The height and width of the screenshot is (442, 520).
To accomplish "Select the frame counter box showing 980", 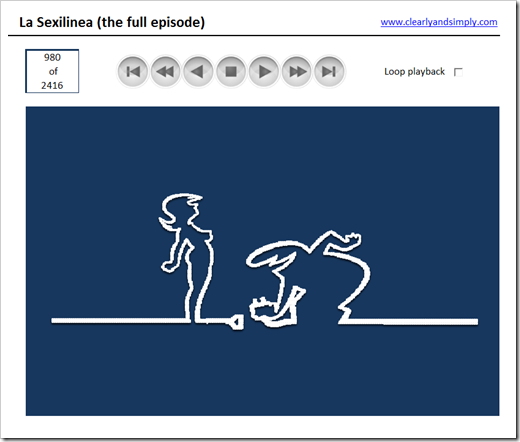I will tap(52, 71).
